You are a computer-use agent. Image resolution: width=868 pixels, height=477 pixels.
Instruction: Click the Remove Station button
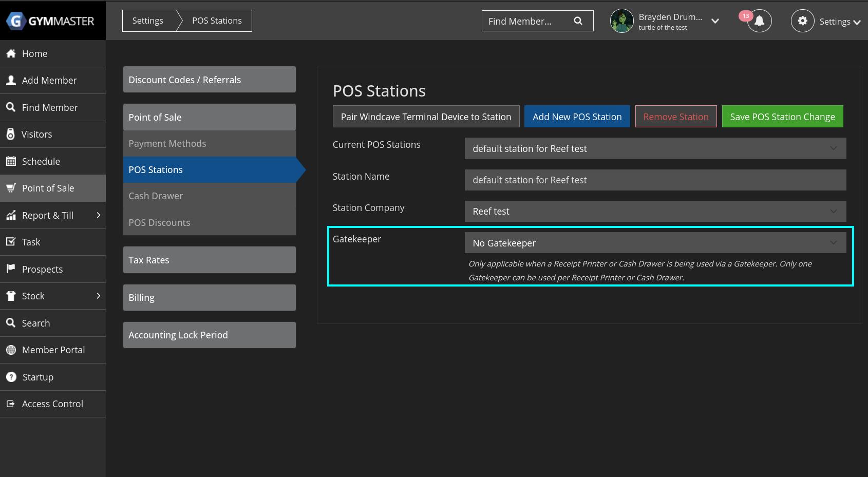tap(675, 117)
